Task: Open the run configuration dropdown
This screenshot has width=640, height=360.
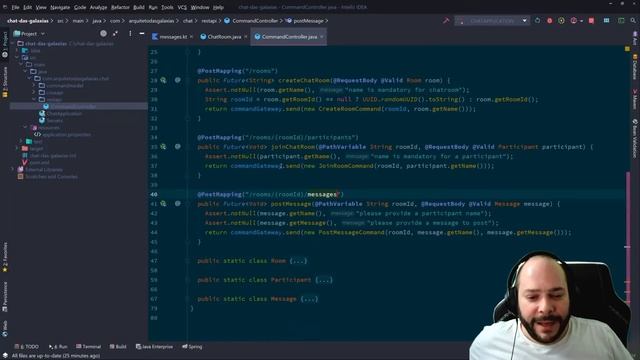Action: tap(491, 20)
